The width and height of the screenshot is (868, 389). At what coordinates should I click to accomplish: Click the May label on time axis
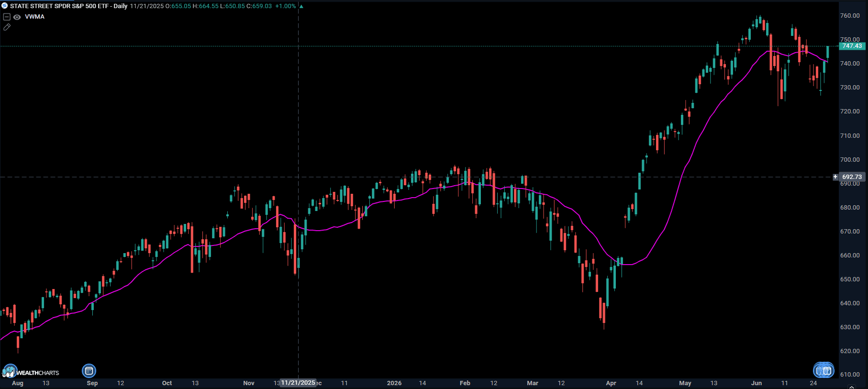pos(685,383)
